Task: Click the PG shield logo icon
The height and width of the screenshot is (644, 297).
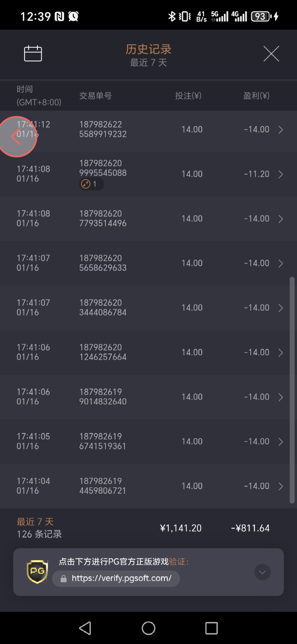Action: 37,572
